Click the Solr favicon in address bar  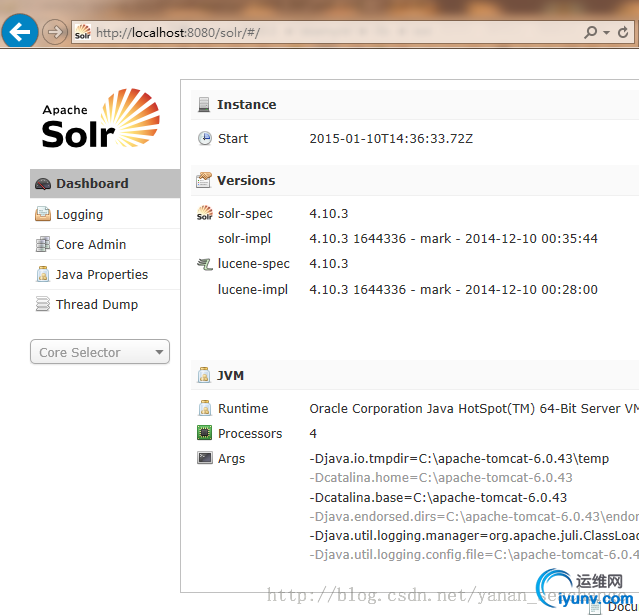(x=83, y=32)
